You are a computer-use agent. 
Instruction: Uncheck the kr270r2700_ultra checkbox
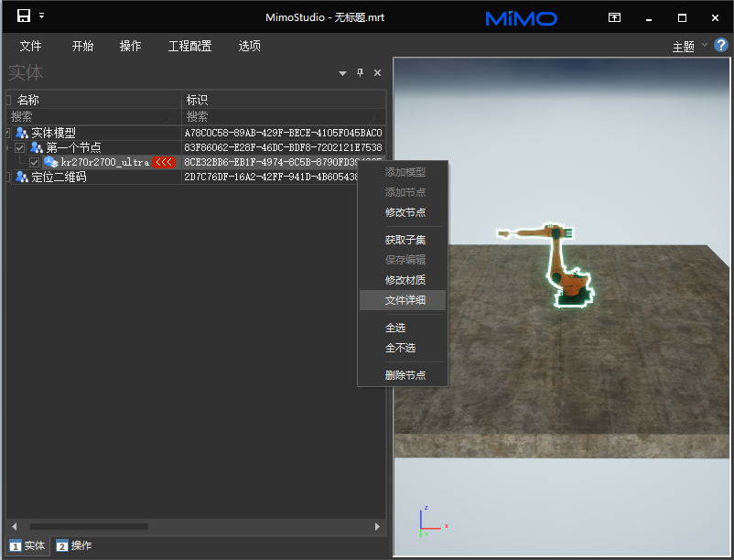coord(35,162)
